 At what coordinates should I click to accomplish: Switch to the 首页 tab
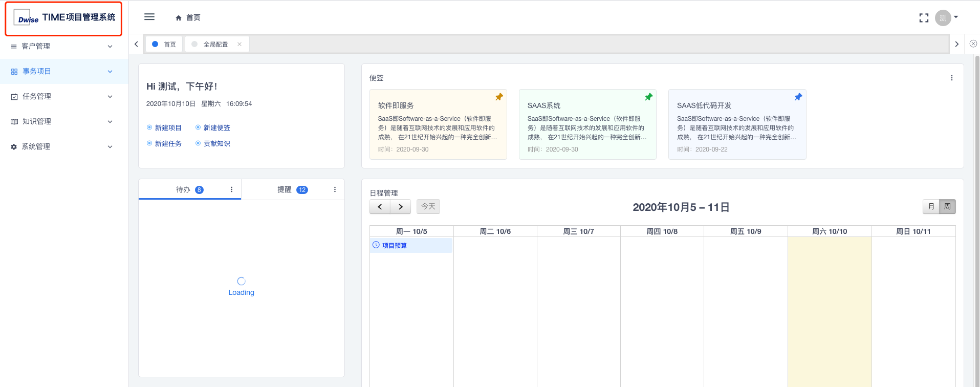pyautogui.click(x=164, y=45)
